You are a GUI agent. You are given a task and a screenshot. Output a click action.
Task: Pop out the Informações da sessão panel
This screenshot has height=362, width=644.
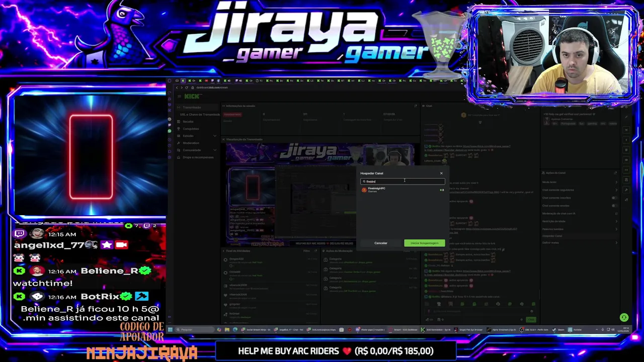(x=416, y=106)
